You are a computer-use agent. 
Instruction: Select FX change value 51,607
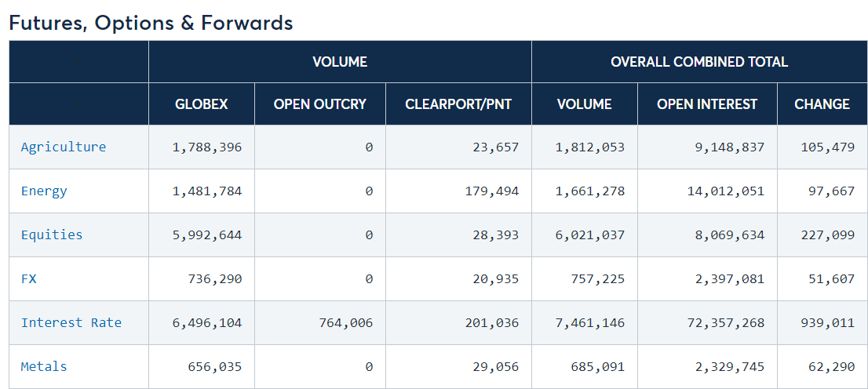(x=831, y=279)
